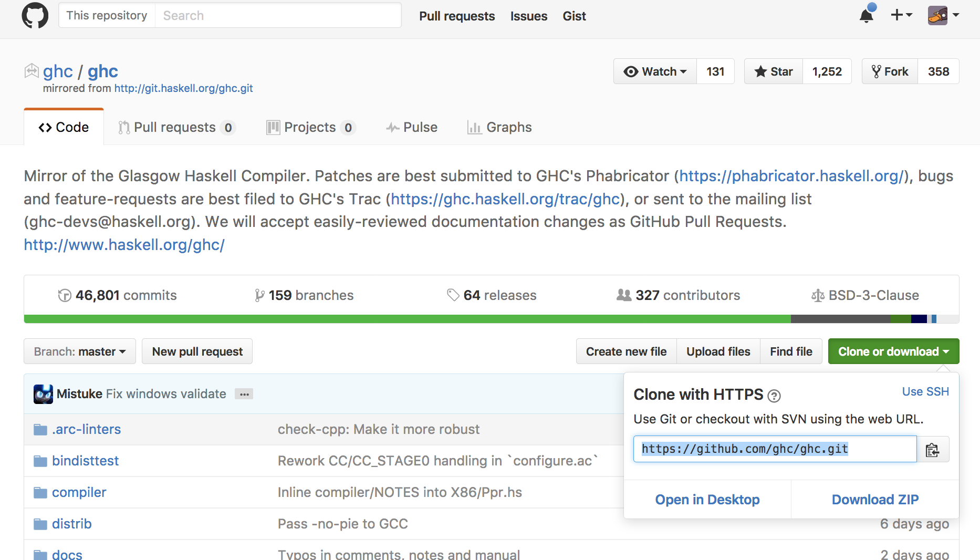Open Mistuke's profile link
980x560 pixels.
pyautogui.click(x=79, y=394)
